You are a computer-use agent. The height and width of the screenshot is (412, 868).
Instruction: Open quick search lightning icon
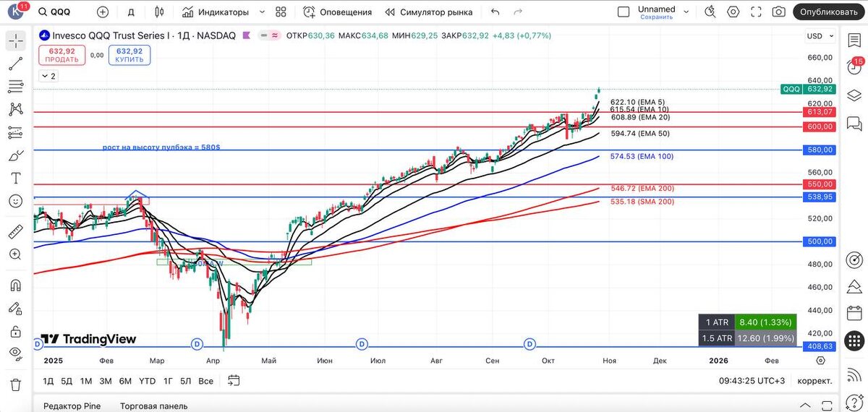point(710,12)
